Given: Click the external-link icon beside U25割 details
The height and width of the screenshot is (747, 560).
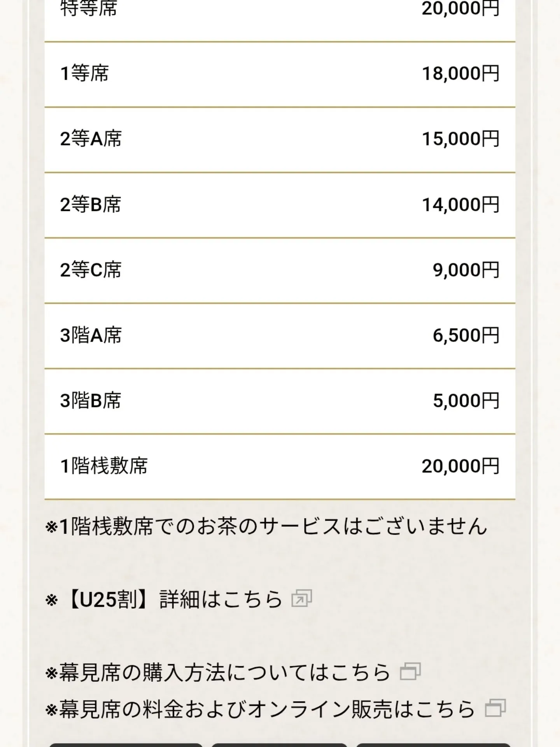Looking at the screenshot, I should pos(301,598).
